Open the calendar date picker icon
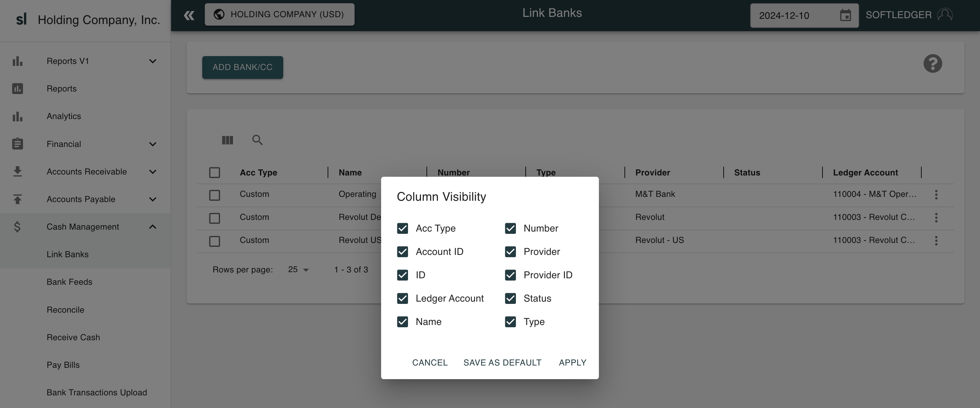The height and width of the screenshot is (408, 980). point(845,15)
